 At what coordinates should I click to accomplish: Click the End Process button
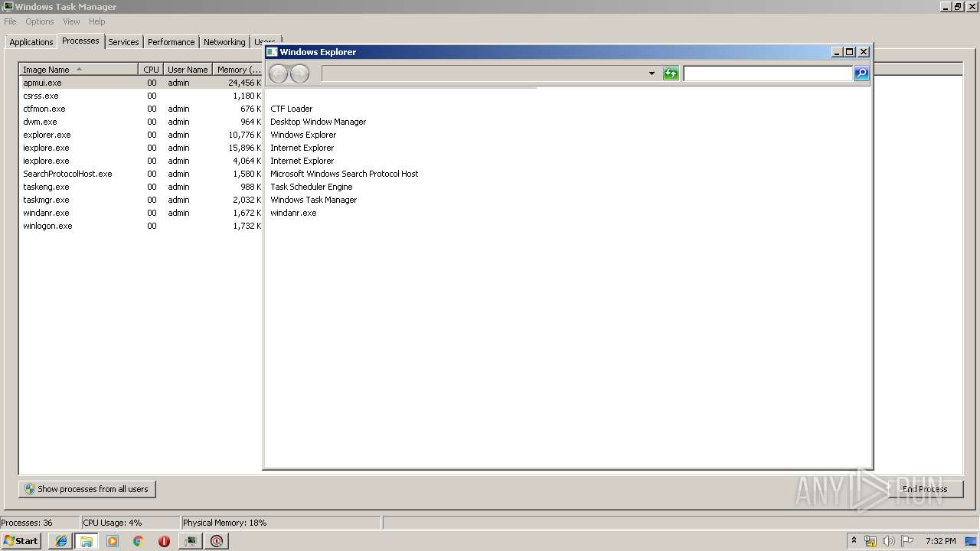coord(925,489)
